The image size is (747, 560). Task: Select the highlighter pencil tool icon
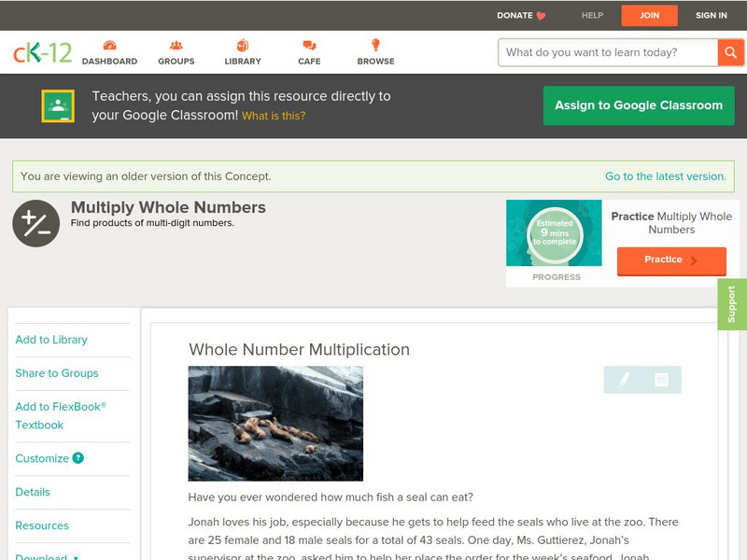click(x=624, y=380)
